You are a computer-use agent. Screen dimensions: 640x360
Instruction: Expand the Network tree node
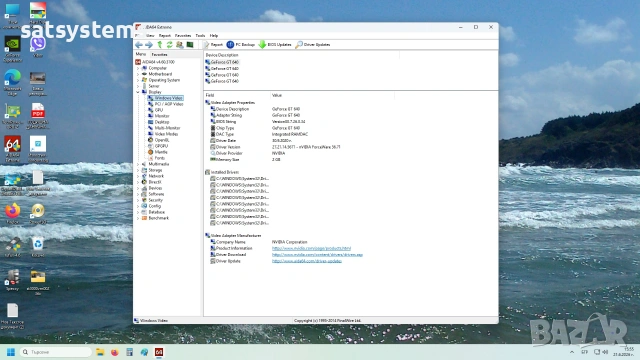pos(138,176)
